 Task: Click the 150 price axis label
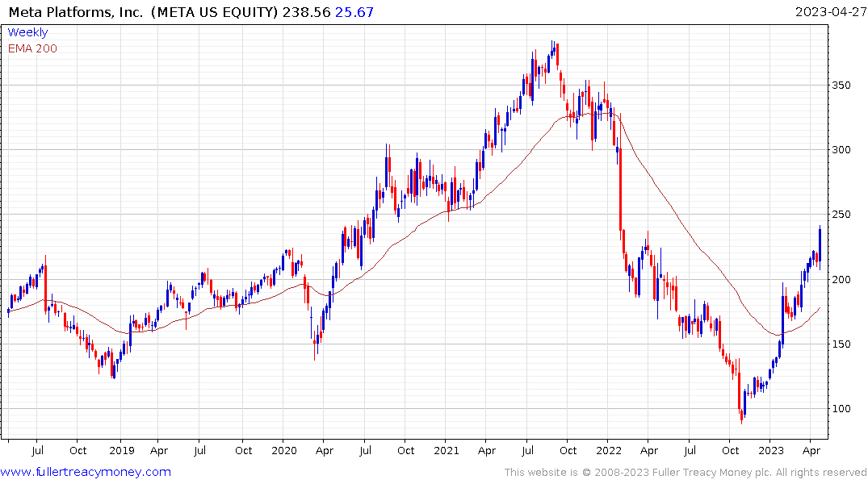(x=841, y=344)
